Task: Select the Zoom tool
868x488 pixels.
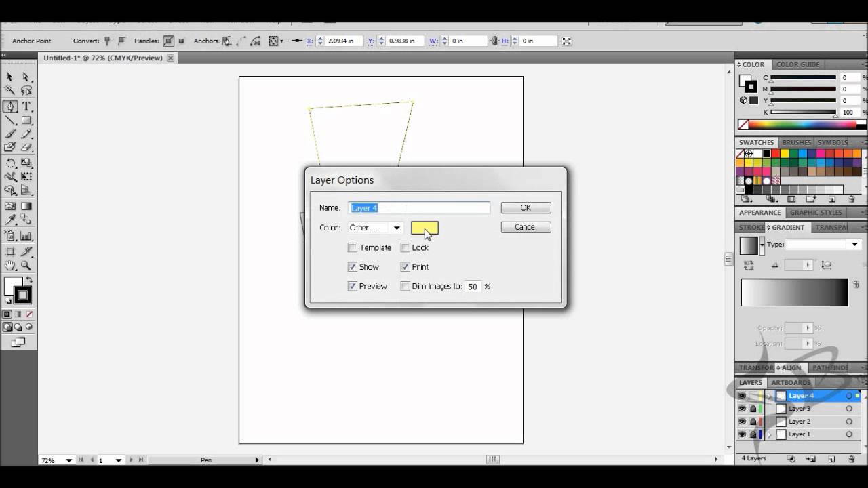Action: [26, 266]
